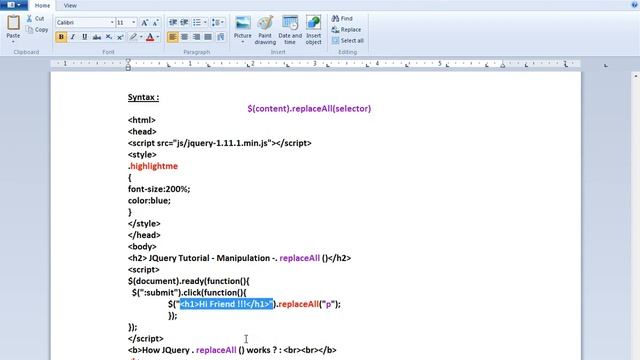Increase paragraph indent
Viewport: 640px width, 360px height.
coord(184,22)
